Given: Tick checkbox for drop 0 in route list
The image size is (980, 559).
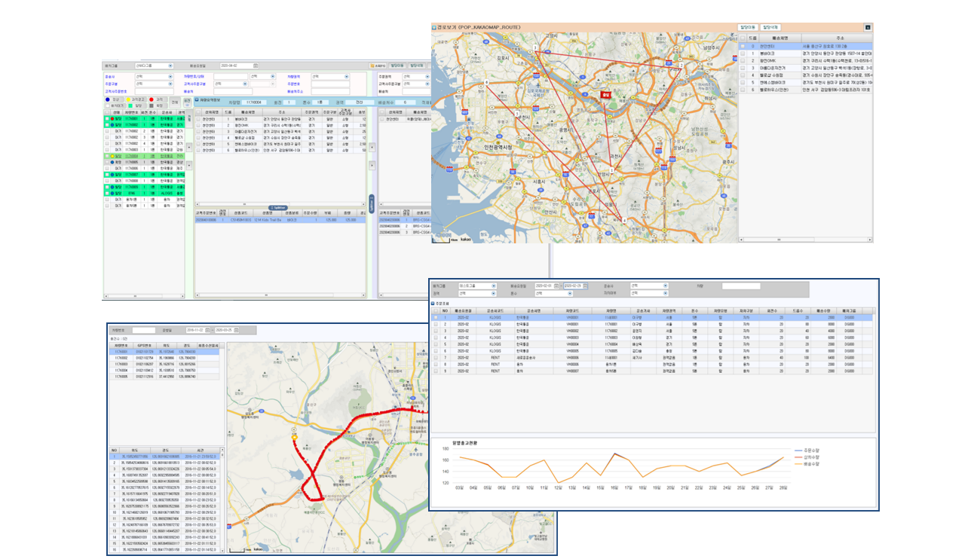Looking at the screenshot, I should [x=743, y=46].
